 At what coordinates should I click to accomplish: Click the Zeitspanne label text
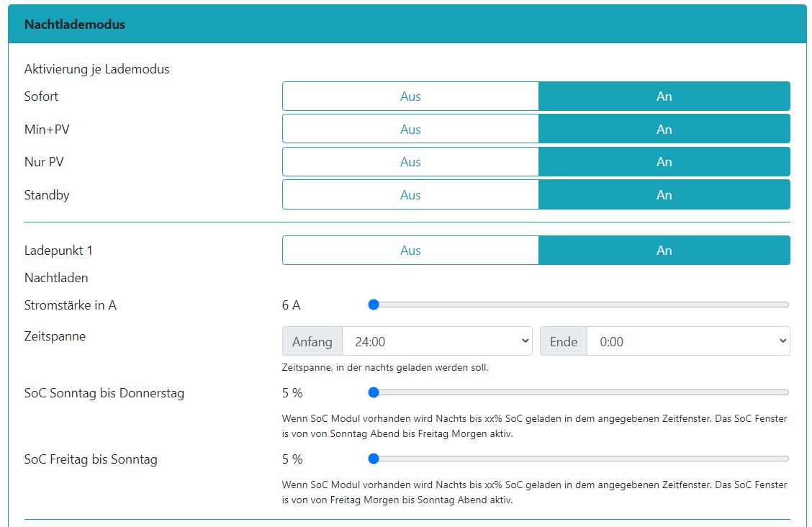(55, 336)
